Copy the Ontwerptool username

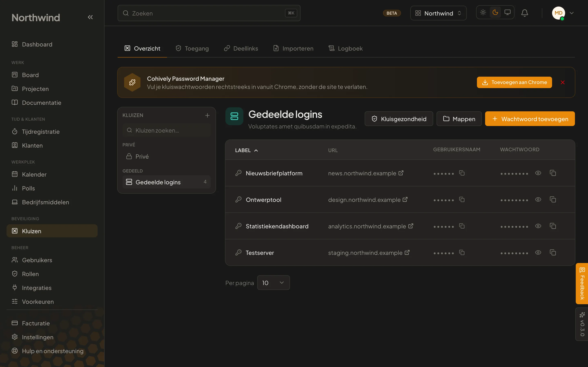pos(462,200)
